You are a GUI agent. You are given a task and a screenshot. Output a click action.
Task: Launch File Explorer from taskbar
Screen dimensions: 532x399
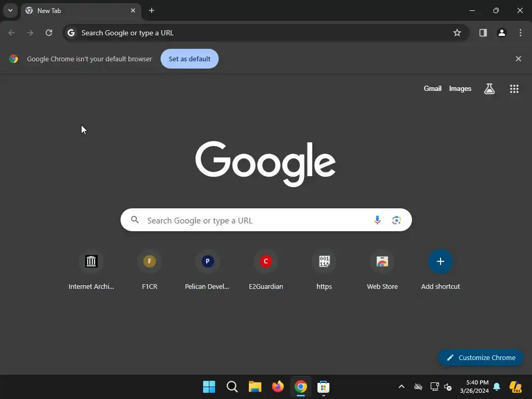click(x=255, y=387)
